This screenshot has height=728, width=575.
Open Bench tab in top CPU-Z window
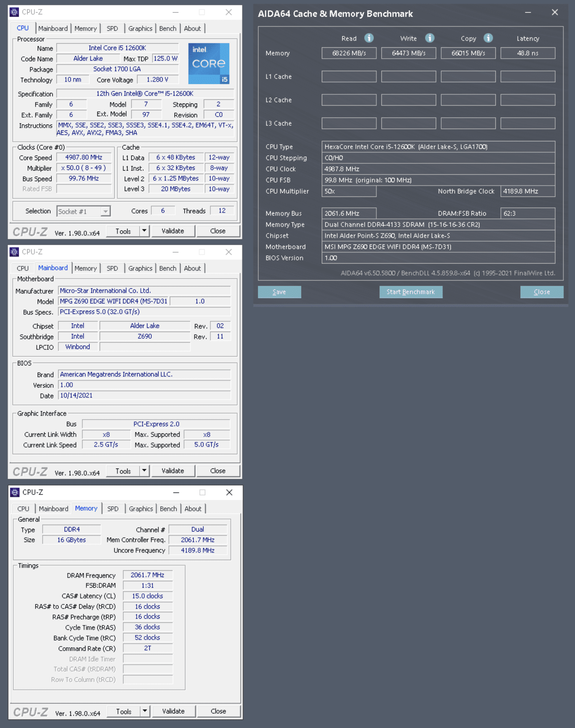pyautogui.click(x=168, y=29)
